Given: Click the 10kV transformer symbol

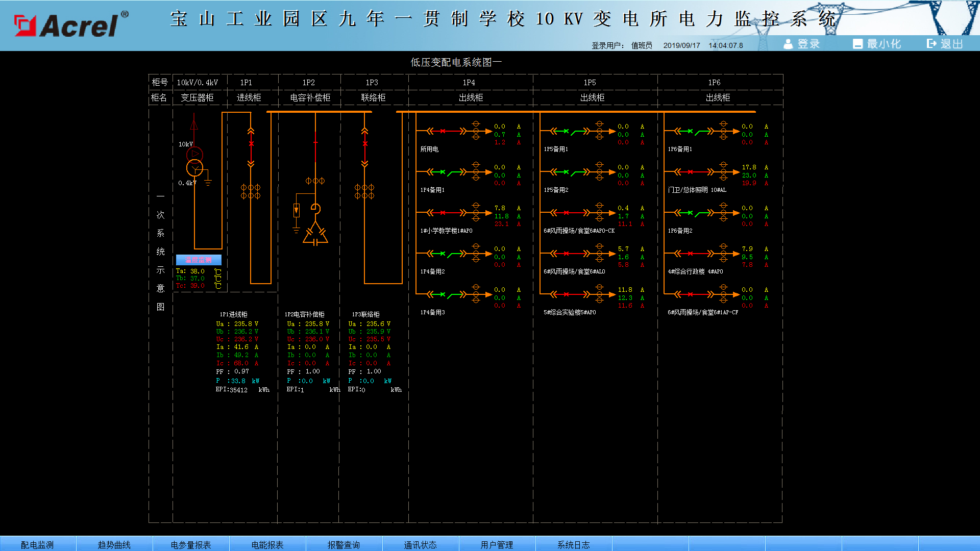Looking at the screenshot, I should tap(194, 161).
